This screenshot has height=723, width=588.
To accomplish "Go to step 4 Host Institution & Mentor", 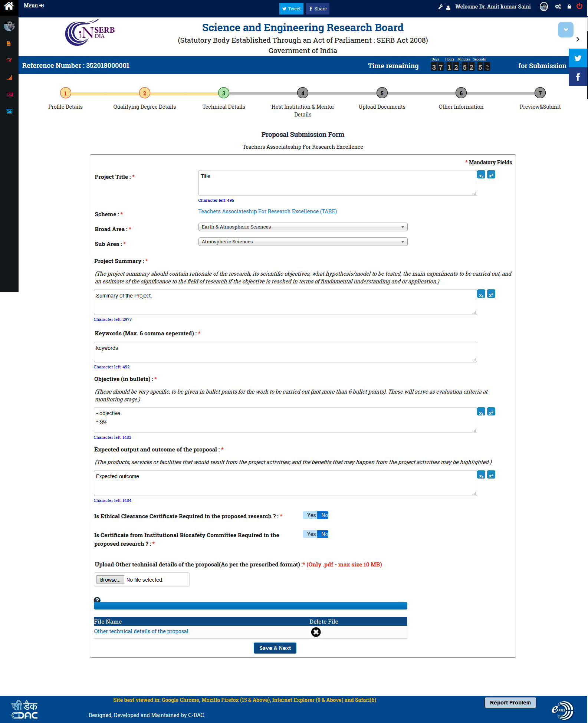I will click(x=303, y=93).
